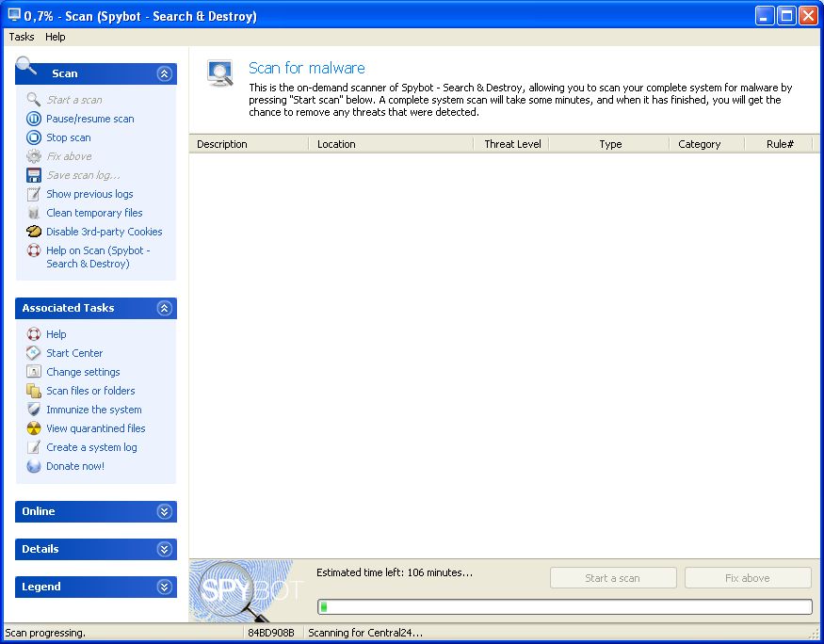This screenshot has height=644, width=824.
Task: Click the Stop scan icon
Action: pos(34,137)
